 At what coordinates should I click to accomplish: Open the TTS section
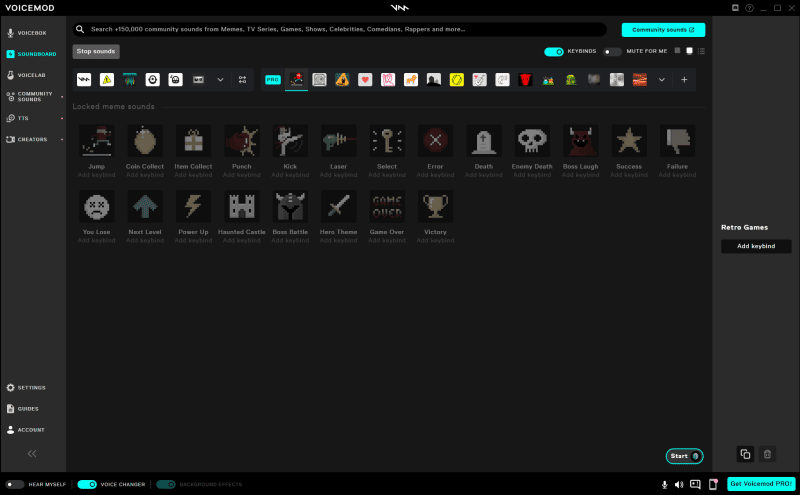click(x=17, y=118)
